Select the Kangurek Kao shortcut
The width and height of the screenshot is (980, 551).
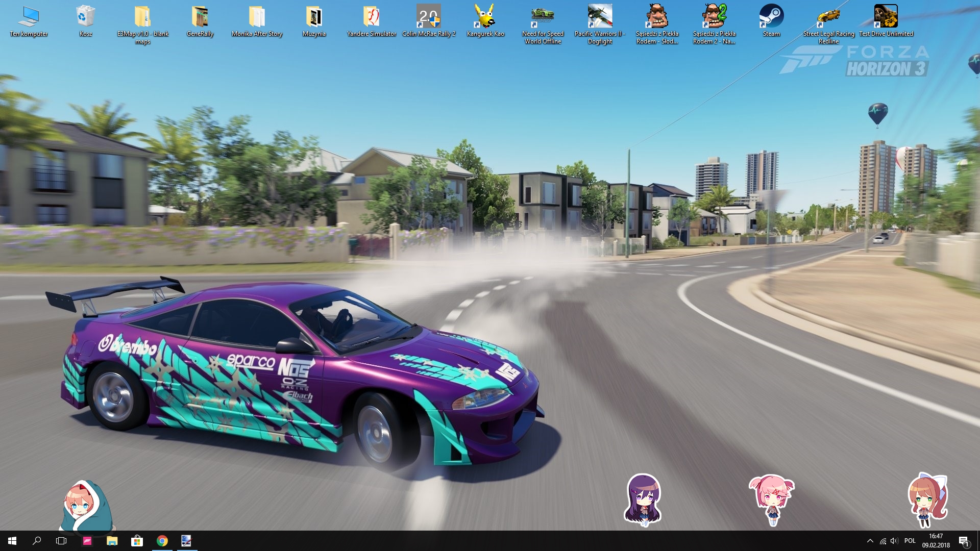[485, 21]
